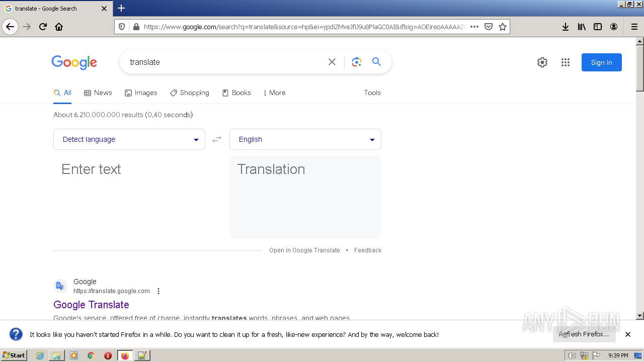Reload the current page
This screenshot has height=362, width=644.
click(x=43, y=27)
